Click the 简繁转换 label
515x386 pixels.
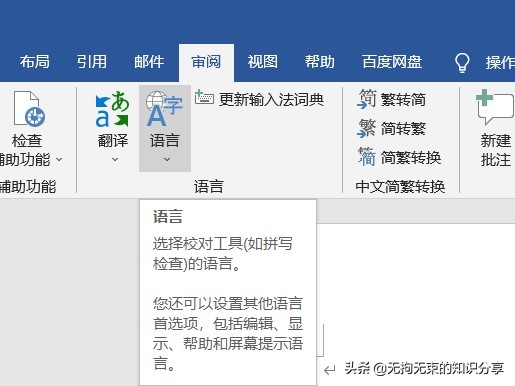pyautogui.click(x=411, y=158)
